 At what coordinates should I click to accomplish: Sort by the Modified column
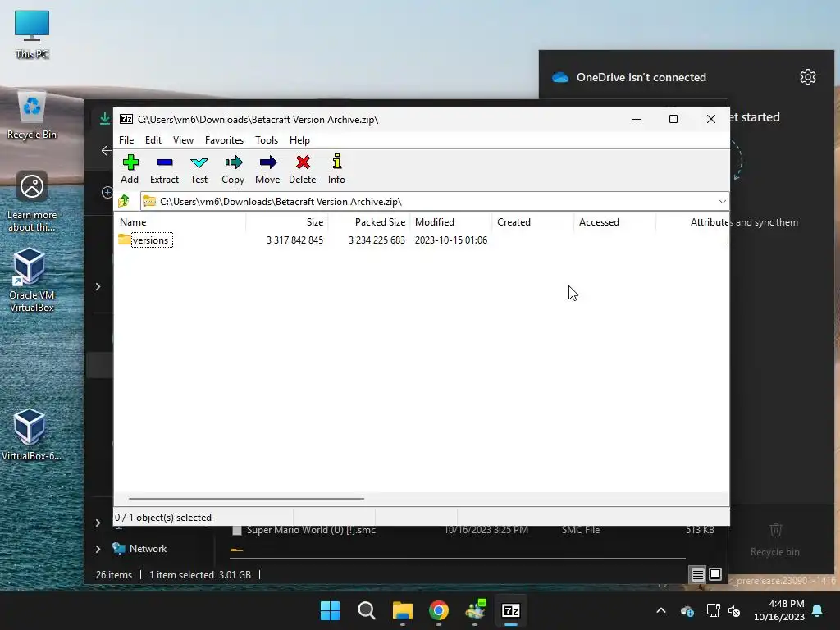[451, 221]
